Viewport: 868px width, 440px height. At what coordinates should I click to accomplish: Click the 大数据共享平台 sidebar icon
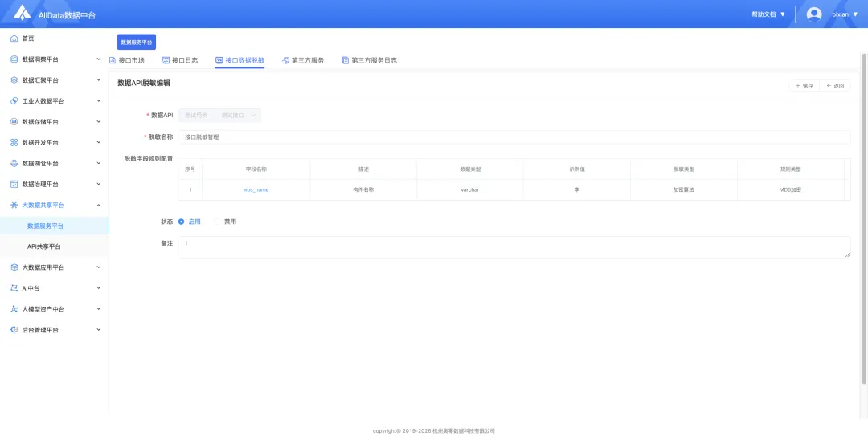[14, 205]
